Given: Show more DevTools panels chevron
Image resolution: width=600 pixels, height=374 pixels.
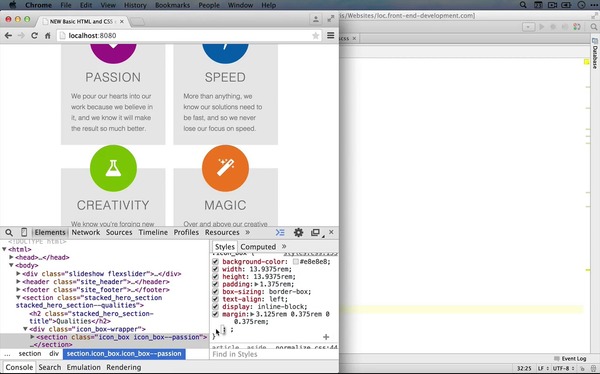Looking at the screenshot, I should click(248, 232).
